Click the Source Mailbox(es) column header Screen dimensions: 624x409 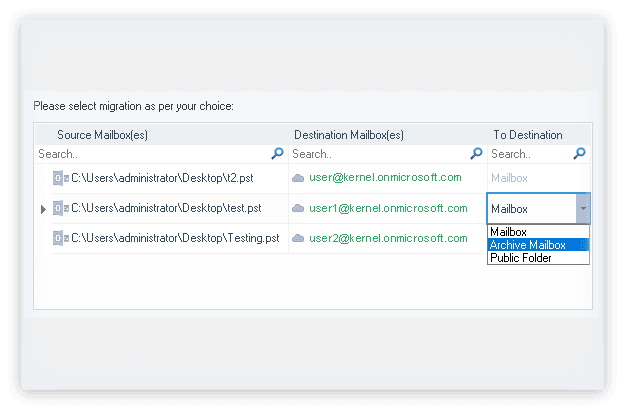[102, 135]
